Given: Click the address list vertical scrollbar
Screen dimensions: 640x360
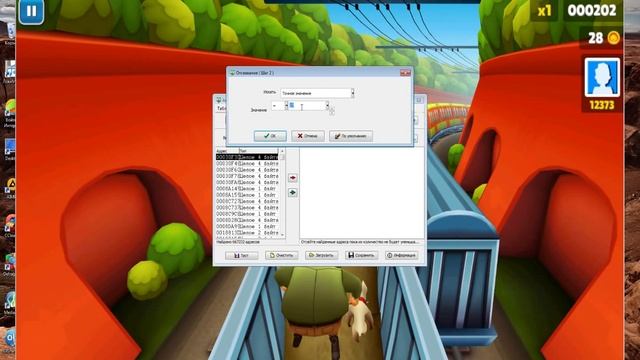Looking at the screenshot, I should (x=282, y=194).
